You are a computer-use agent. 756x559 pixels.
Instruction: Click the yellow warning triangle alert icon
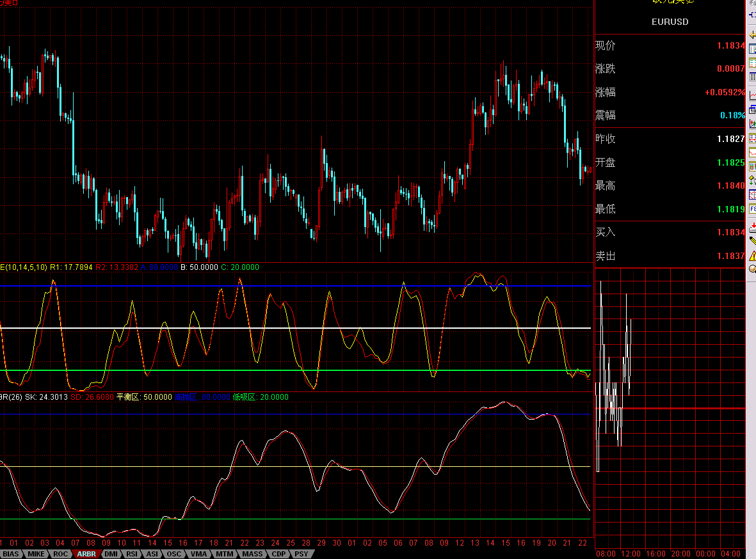(x=753, y=255)
